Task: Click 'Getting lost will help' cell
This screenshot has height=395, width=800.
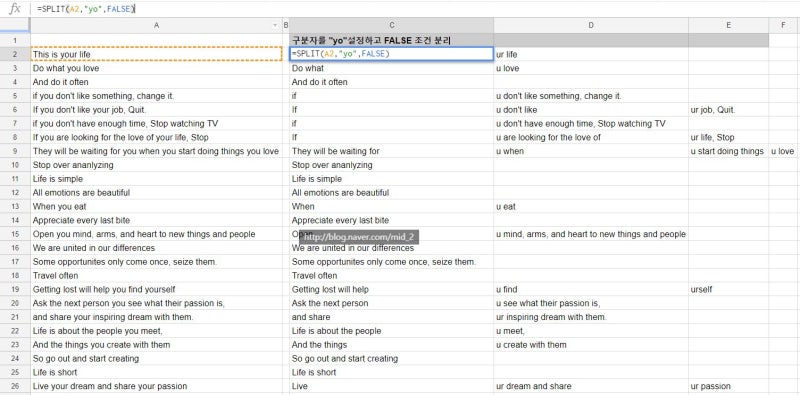Action: coord(391,289)
